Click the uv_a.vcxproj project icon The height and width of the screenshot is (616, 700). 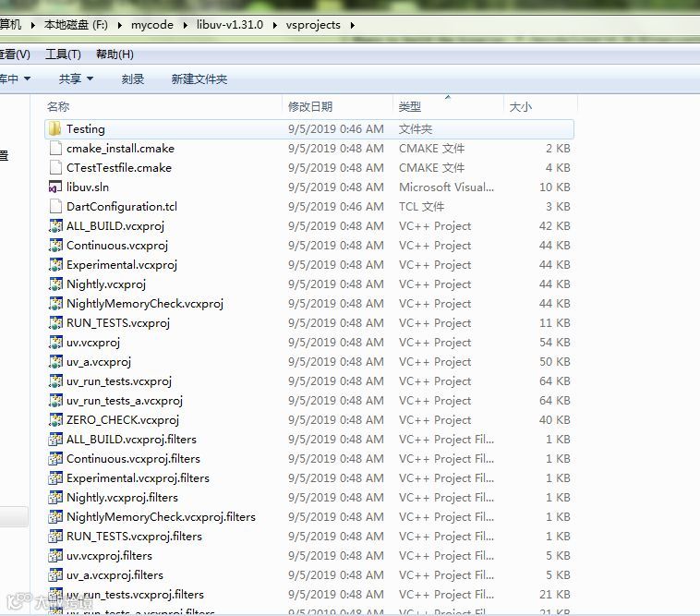55,362
